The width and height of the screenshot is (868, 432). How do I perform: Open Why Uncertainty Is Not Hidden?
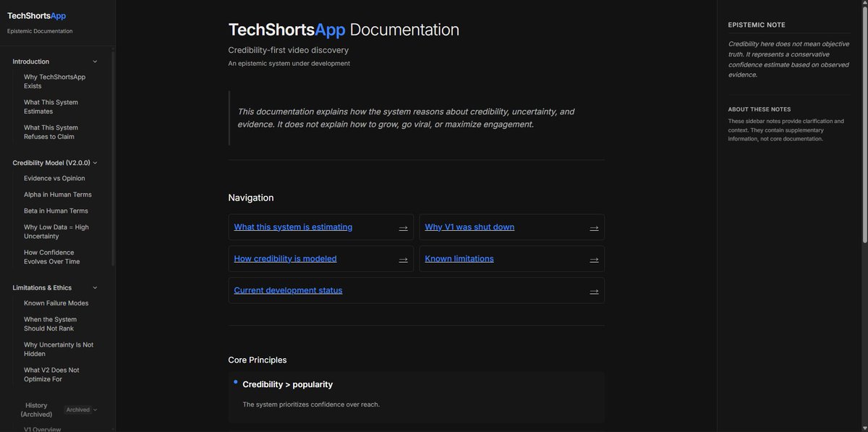(x=59, y=349)
